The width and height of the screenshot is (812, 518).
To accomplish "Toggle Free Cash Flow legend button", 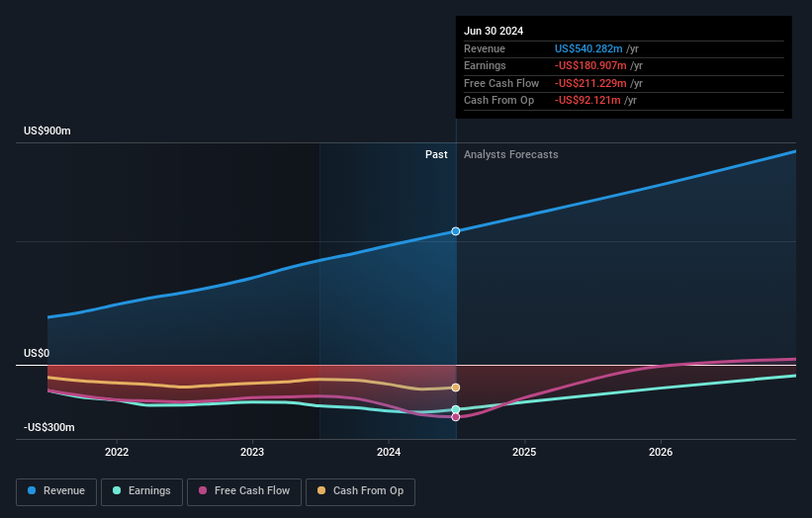I will [244, 491].
